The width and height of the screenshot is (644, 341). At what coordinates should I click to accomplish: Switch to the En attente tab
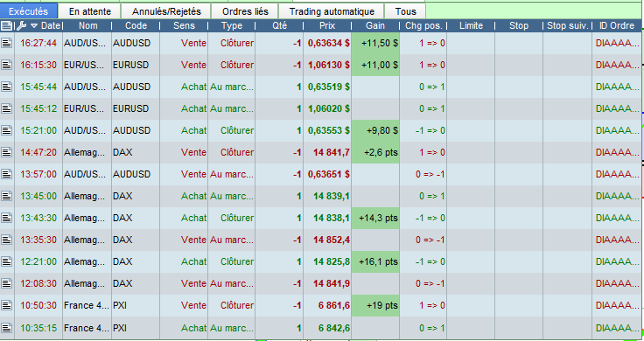click(90, 11)
